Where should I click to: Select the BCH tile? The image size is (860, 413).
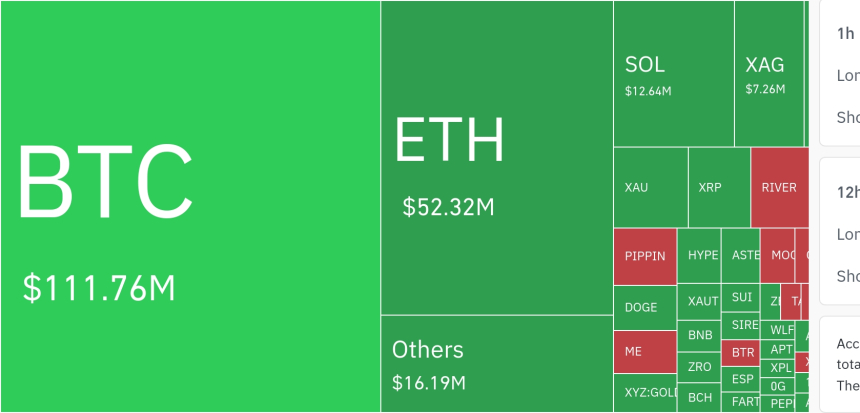[x=699, y=398]
